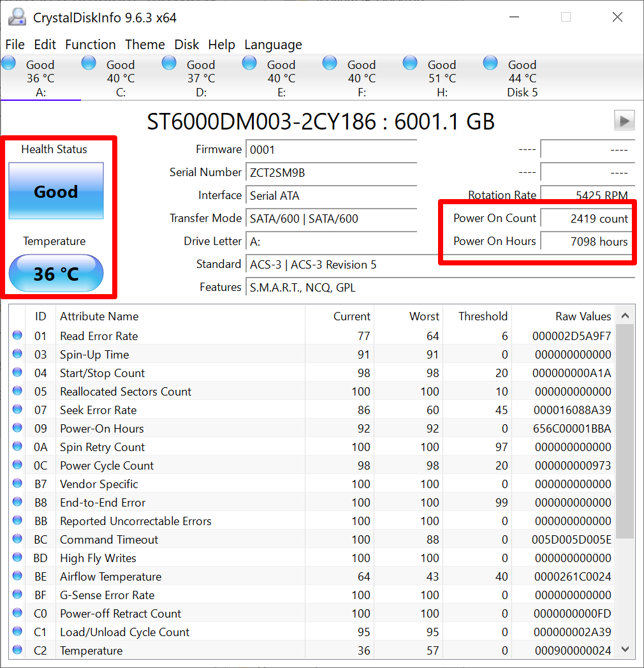Click status dot of Seek Error Rate row

(x=17, y=409)
